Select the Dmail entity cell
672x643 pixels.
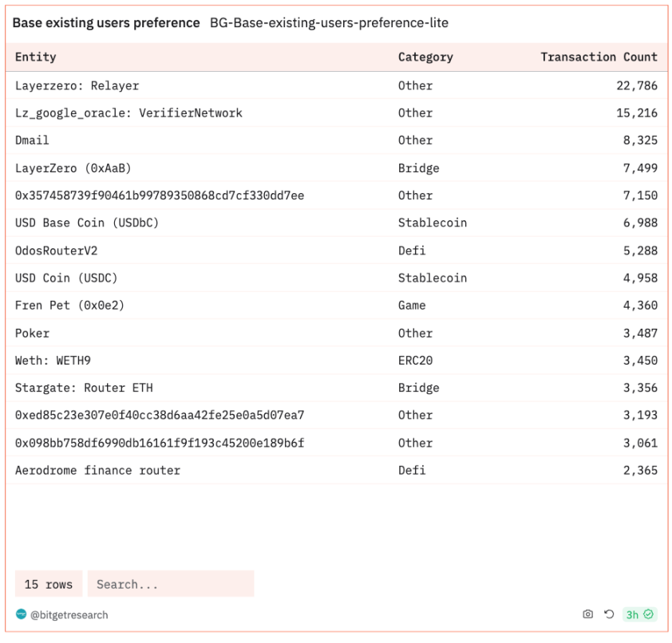pos(32,140)
